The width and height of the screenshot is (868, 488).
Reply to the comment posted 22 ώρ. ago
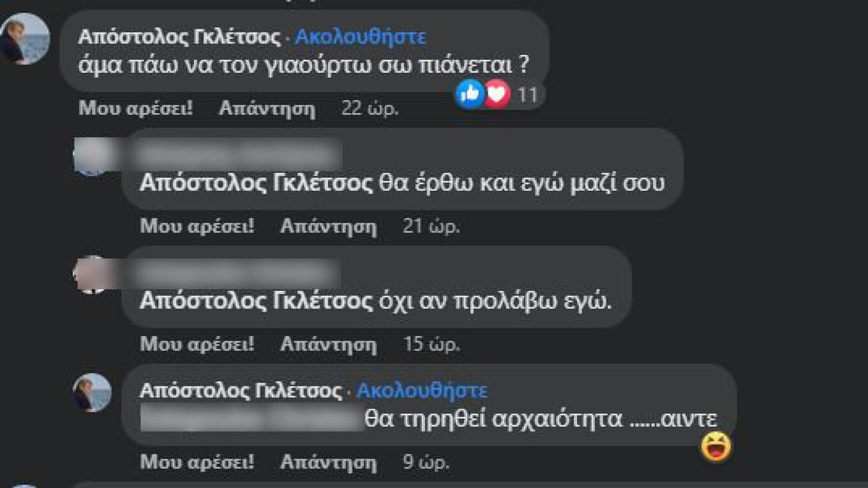tap(267, 108)
